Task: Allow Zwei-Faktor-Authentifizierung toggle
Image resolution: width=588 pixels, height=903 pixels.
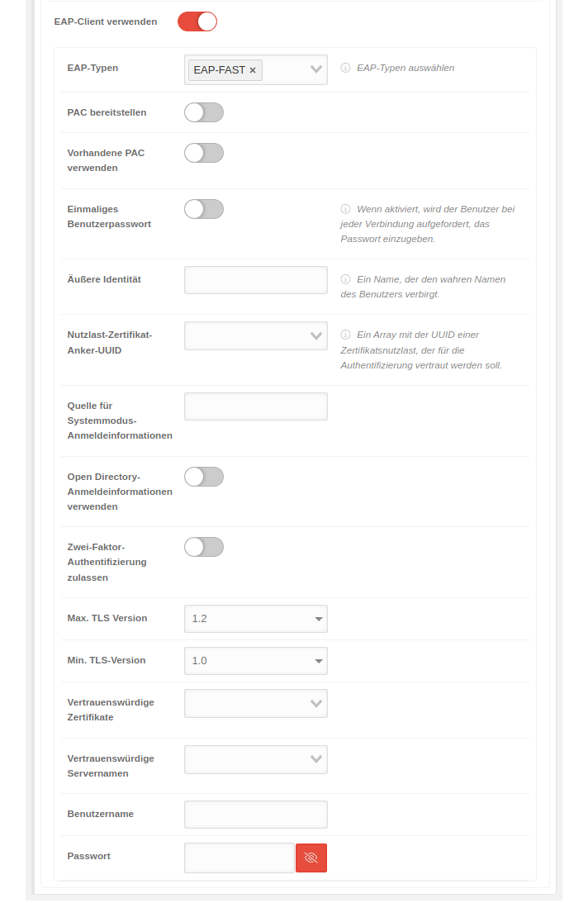Action: click(x=204, y=547)
